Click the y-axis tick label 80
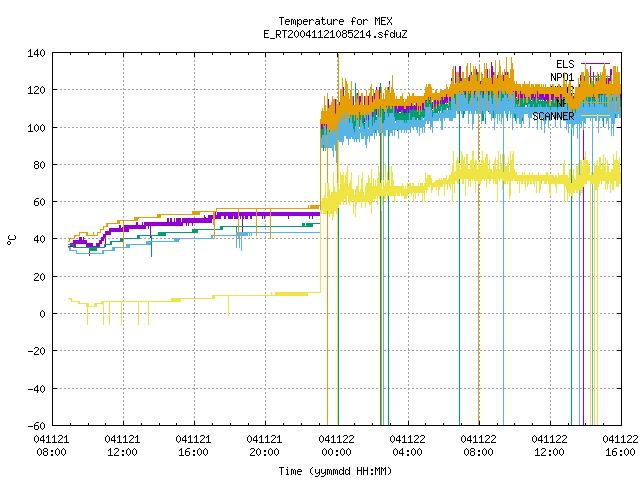Image resolution: width=640 pixels, height=480 pixels. point(39,165)
